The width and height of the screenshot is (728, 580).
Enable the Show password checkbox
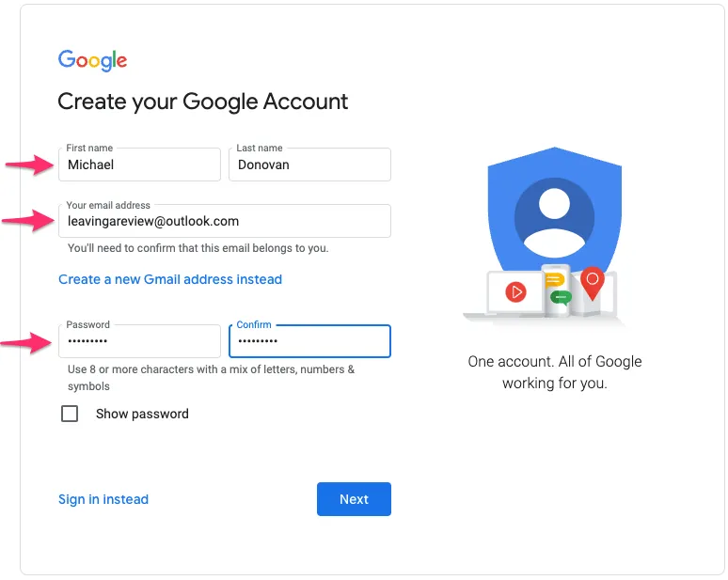pos(70,414)
